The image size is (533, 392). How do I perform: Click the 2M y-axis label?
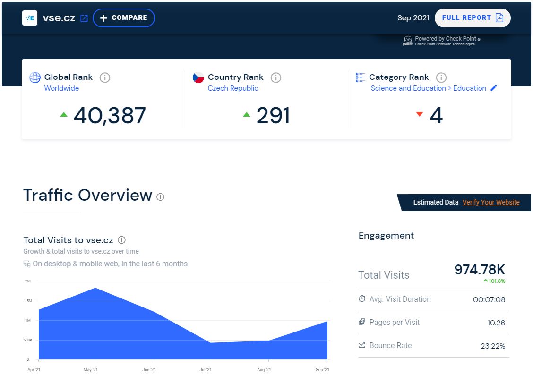click(x=28, y=281)
